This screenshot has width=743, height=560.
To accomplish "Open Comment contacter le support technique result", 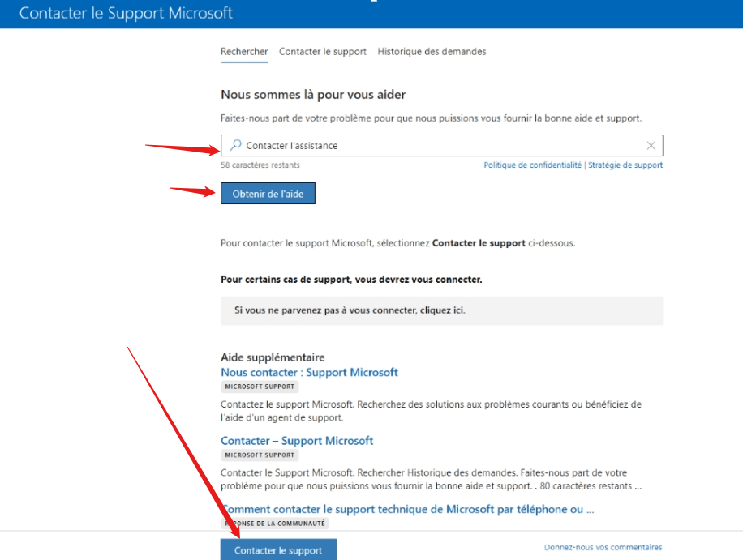I will tap(407, 510).
